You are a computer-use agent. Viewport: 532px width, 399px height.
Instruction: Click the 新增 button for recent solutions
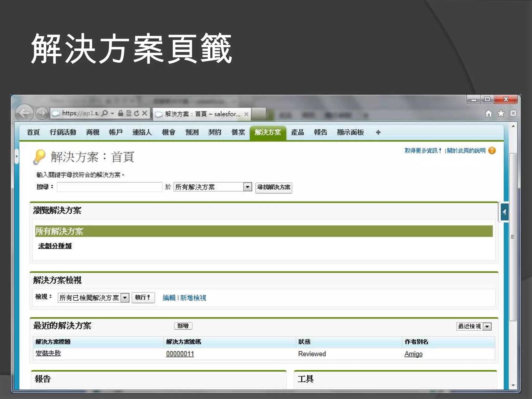click(183, 326)
